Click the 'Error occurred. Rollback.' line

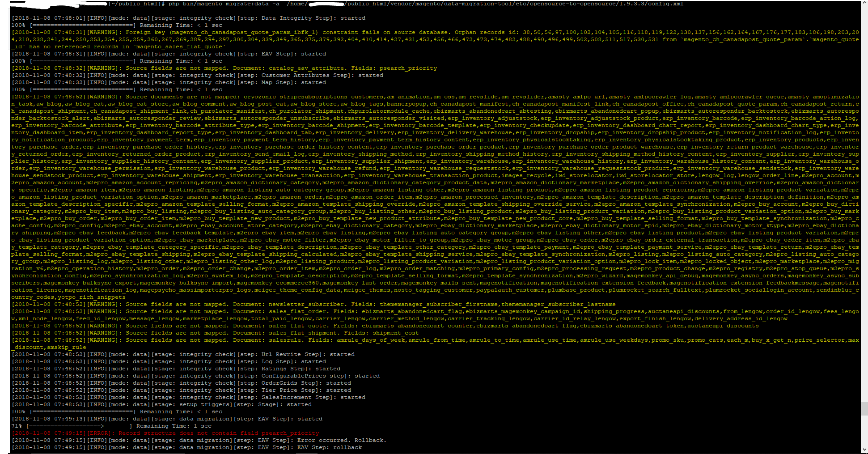pos(199,441)
